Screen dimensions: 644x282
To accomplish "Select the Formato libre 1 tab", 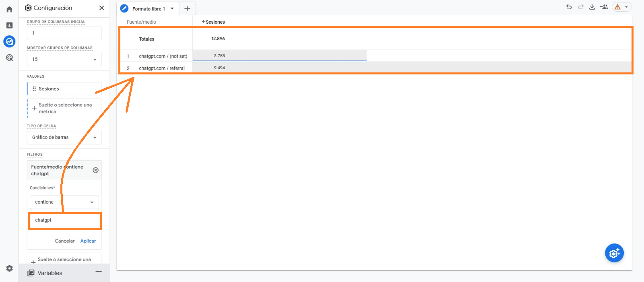I will click(x=149, y=8).
